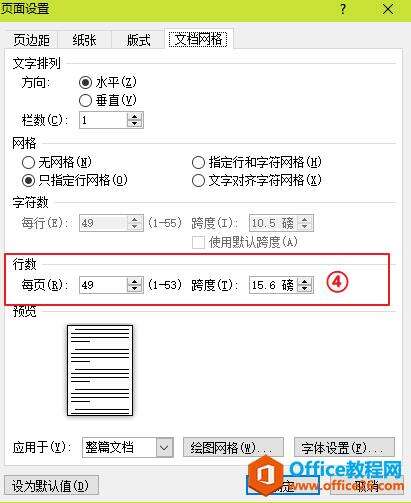The image size is (411, 503).
Task: Decrease 行数 跨度 with down arrow
Action: pos(305,289)
